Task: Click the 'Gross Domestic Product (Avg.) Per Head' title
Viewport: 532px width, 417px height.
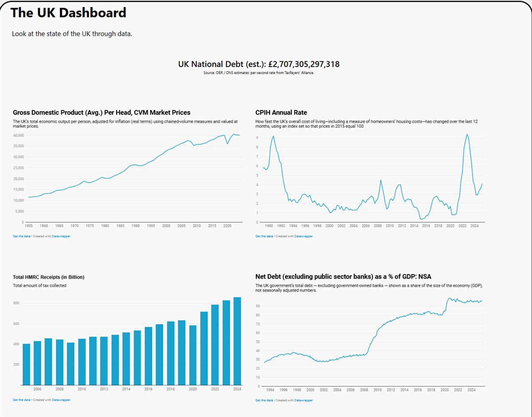Action: (102, 113)
